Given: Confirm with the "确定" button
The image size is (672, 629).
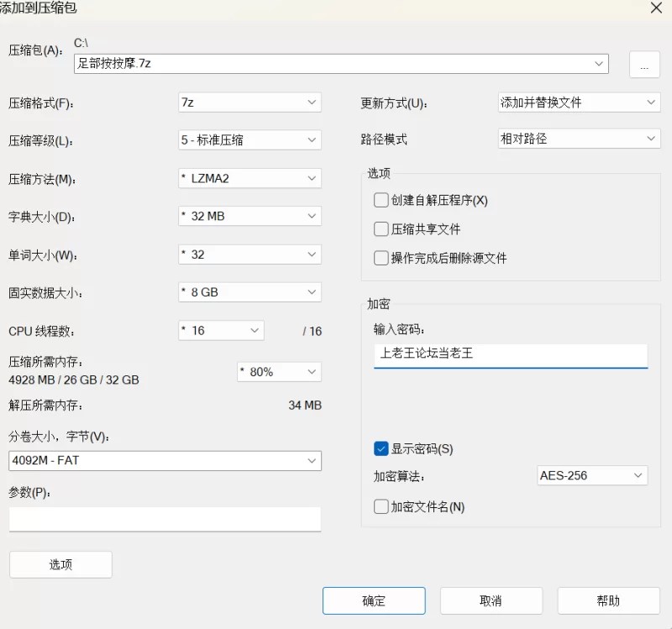Looking at the screenshot, I should 374,600.
